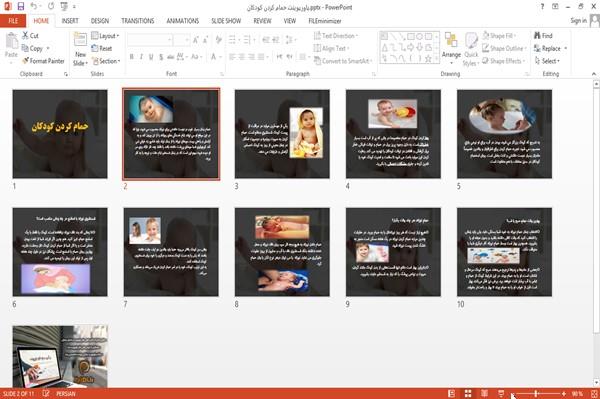
Task: Toggle Strikethrough formatting
Action: pyautogui.click(x=171, y=57)
